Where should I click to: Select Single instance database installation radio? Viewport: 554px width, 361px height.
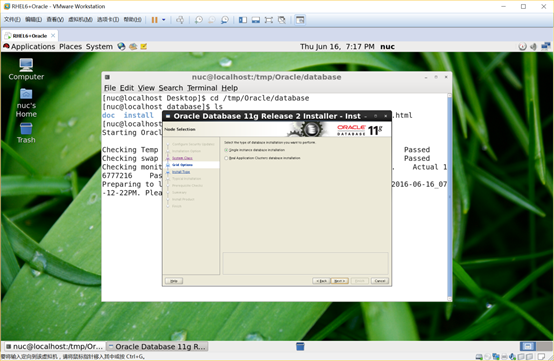pyautogui.click(x=226, y=150)
